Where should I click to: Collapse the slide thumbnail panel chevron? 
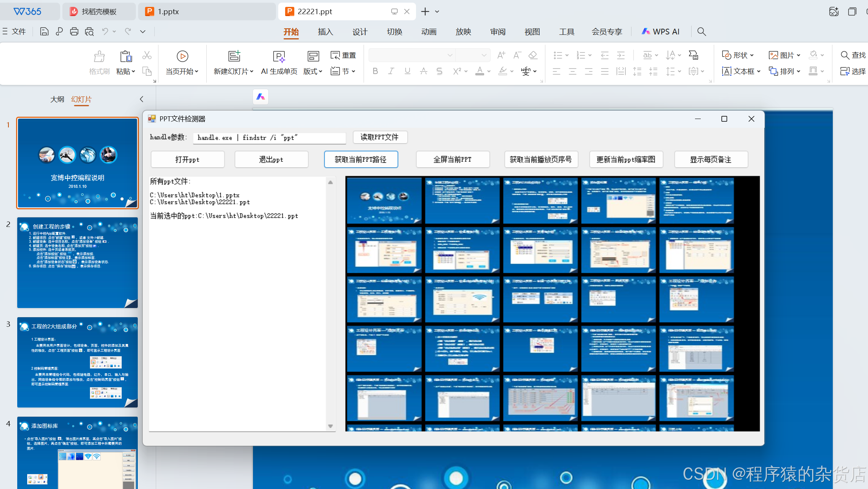(x=142, y=99)
